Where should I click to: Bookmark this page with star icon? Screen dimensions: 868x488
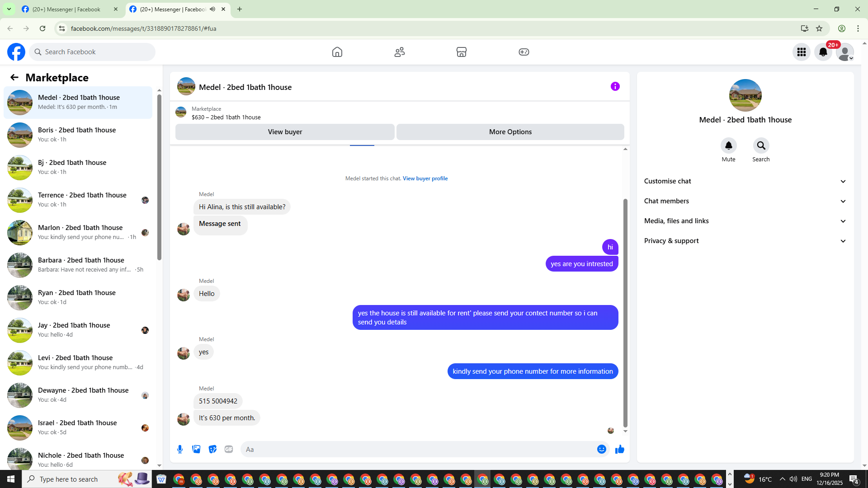click(819, 28)
